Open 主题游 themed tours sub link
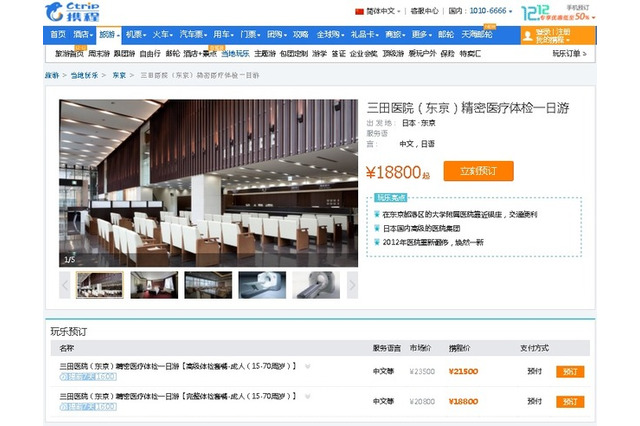The width and height of the screenshot is (640, 426). 265,53
